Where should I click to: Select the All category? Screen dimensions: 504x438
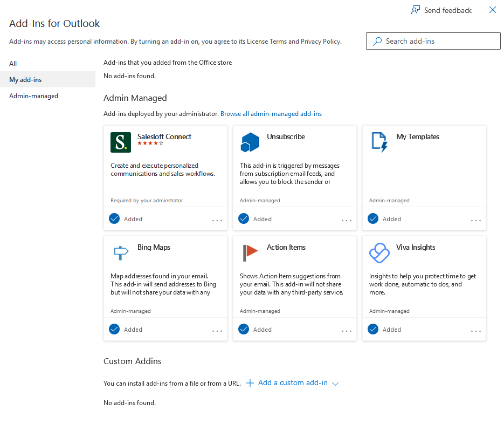[x=47, y=63]
